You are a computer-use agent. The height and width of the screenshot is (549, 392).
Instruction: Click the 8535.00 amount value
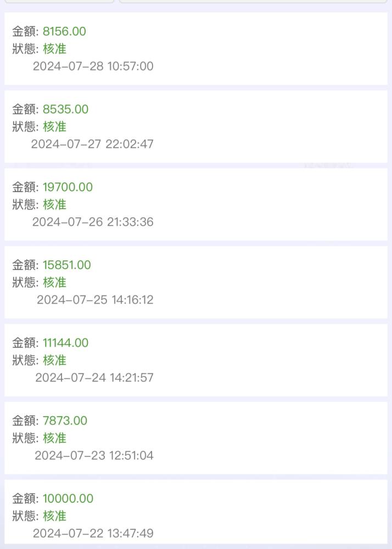tap(65, 109)
